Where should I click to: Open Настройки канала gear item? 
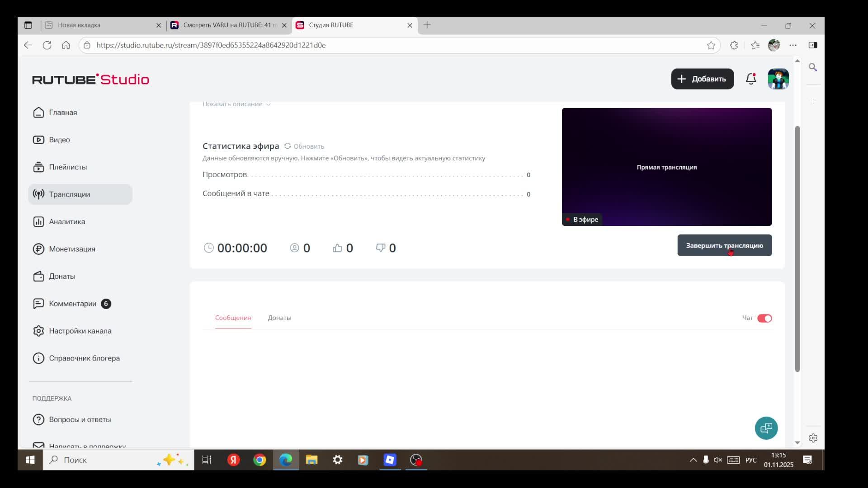[80, 331]
